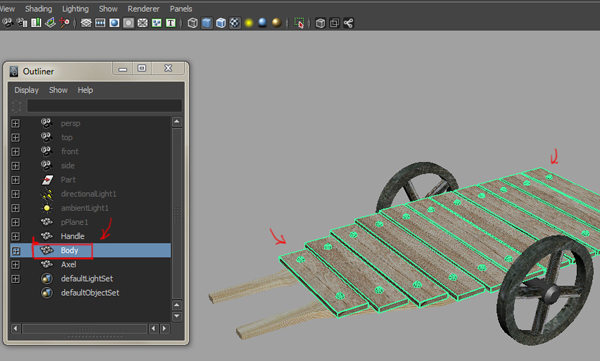The height and width of the screenshot is (361, 600).
Task: Click the X-Ray Joints icon
Action: click(x=348, y=23)
